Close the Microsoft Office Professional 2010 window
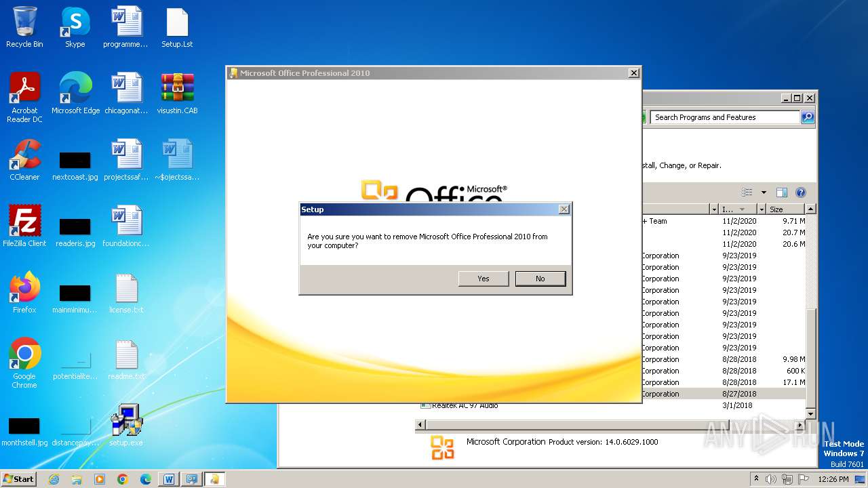The width and height of the screenshot is (868, 488). 633,73
